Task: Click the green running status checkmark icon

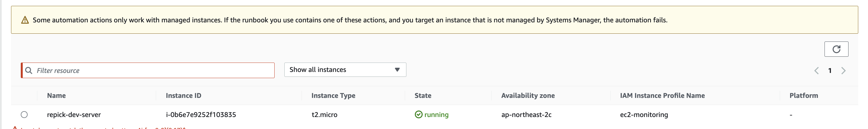Action: pyautogui.click(x=418, y=114)
